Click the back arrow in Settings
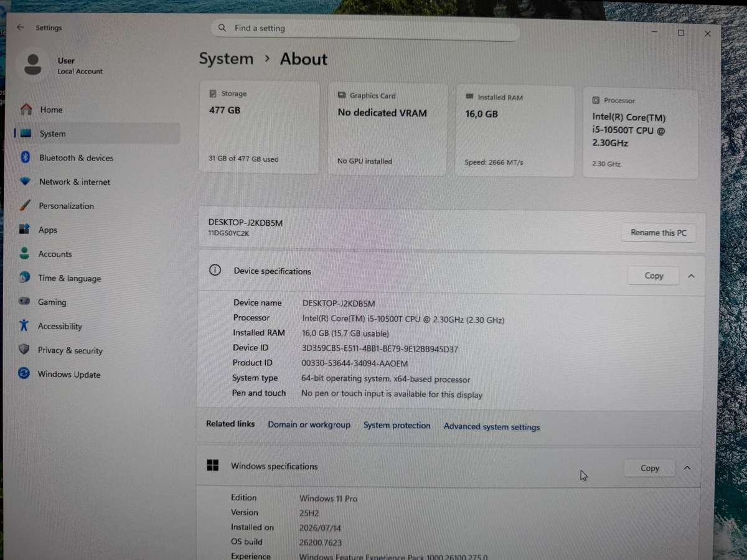This screenshot has height=560, width=747. pos(21,27)
